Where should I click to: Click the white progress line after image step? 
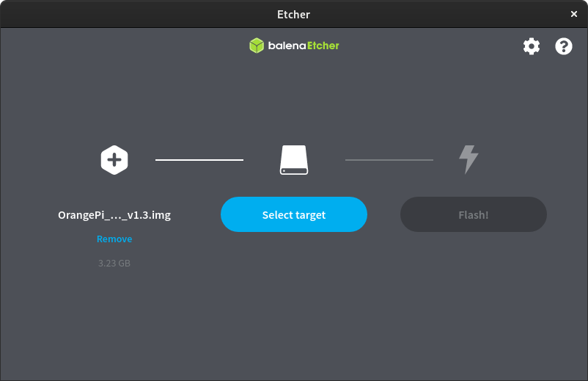click(x=199, y=160)
